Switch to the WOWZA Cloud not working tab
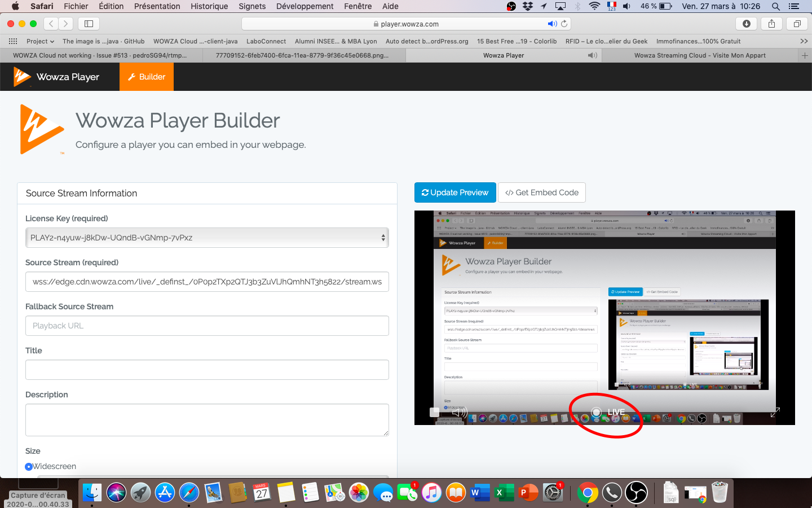This screenshot has width=812, height=508. point(100,55)
